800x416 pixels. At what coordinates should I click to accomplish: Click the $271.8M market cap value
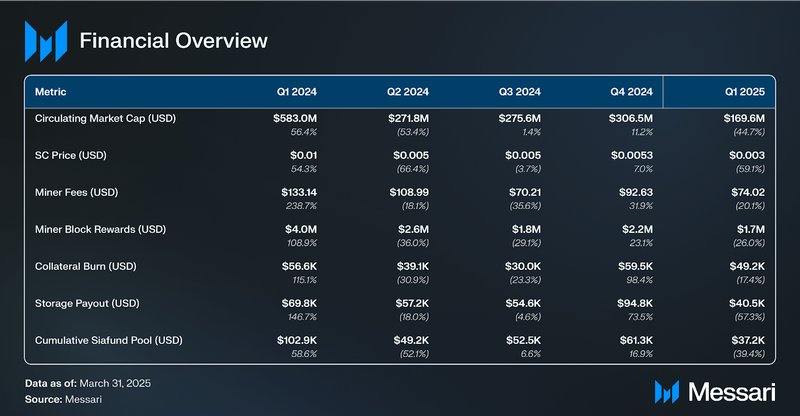[x=408, y=118]
